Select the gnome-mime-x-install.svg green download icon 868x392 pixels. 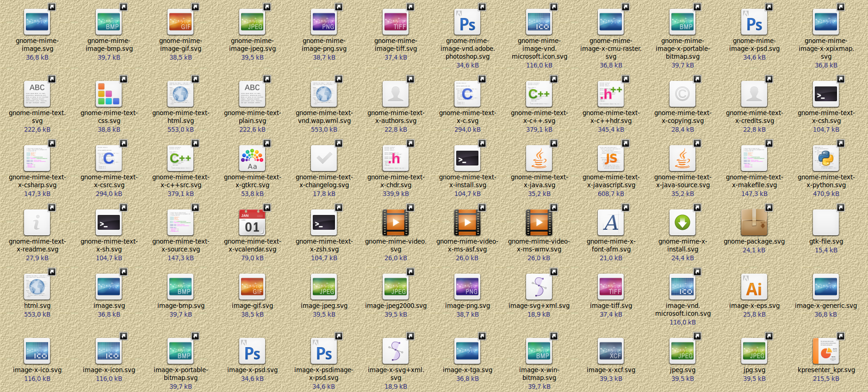[682, 222]
